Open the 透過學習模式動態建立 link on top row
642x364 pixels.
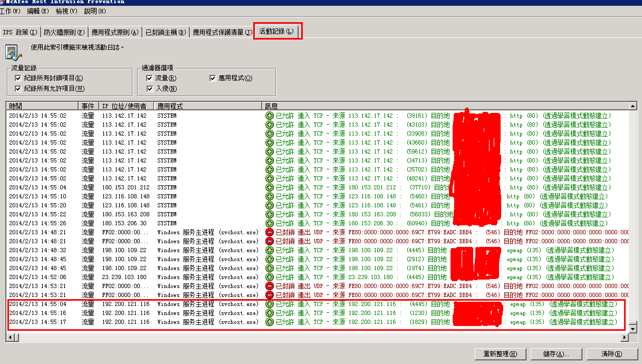[576, 116]
